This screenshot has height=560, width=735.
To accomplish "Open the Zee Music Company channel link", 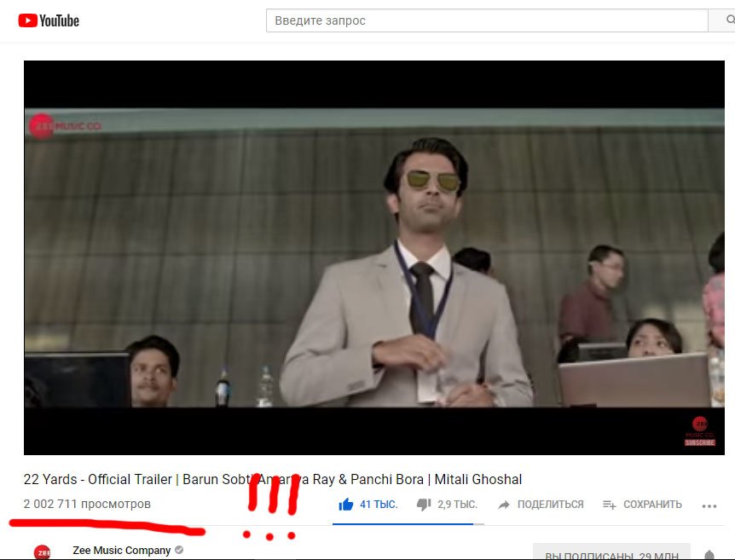I will pyautogui.click(x=121, y=550).
